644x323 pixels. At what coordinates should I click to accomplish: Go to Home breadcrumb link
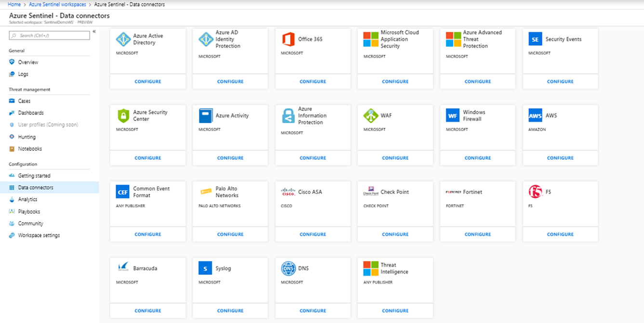pyautogui.click(x=14, y=4)
